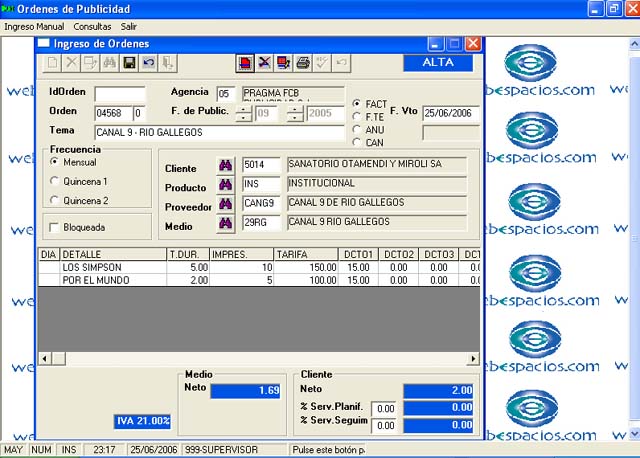The image size is (640, 458).
Task: Open Cliente lookup with binoculars icon
Action: (225, 166)
